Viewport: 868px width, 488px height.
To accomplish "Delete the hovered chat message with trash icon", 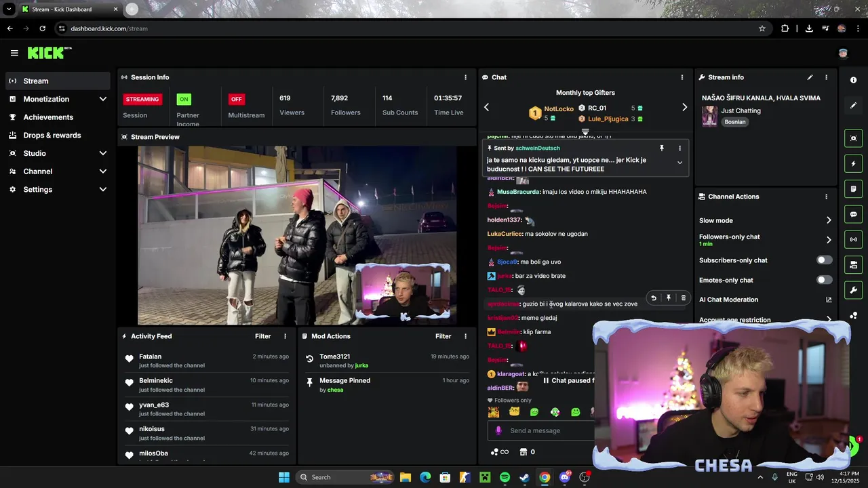I will tap(683, 298).
